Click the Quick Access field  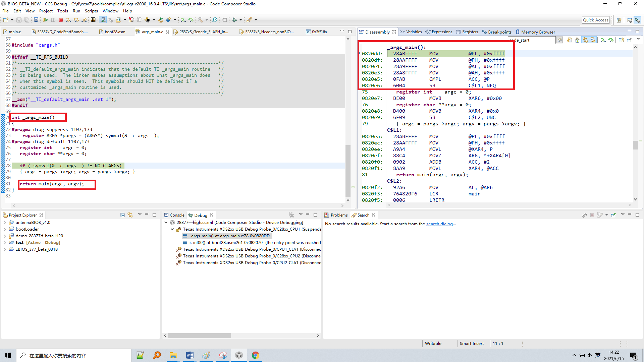click(x=595, y=20)
